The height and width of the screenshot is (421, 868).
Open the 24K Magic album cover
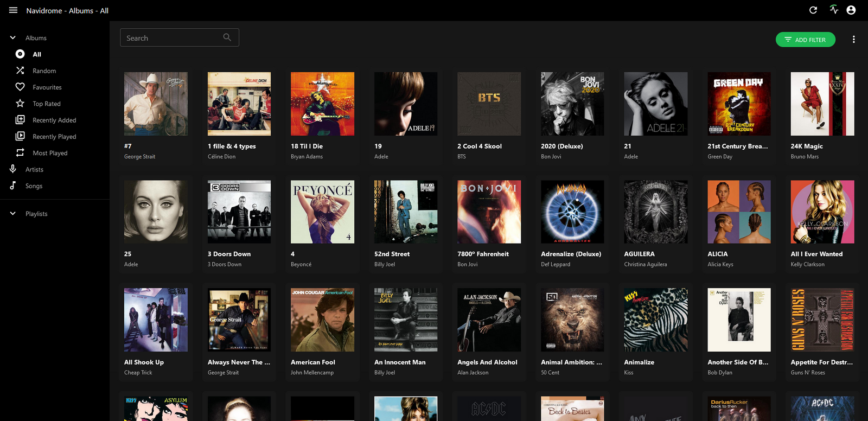(x=822, y=104)
